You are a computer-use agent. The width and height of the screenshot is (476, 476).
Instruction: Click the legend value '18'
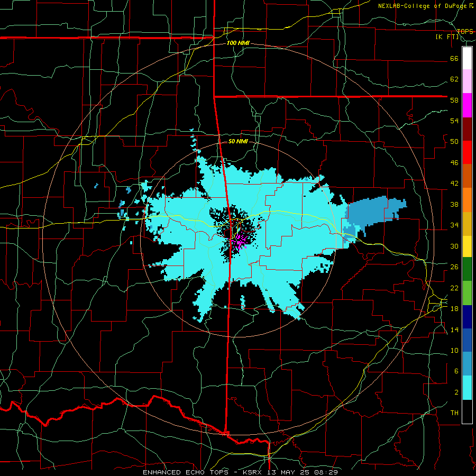(x=454, y=308)
